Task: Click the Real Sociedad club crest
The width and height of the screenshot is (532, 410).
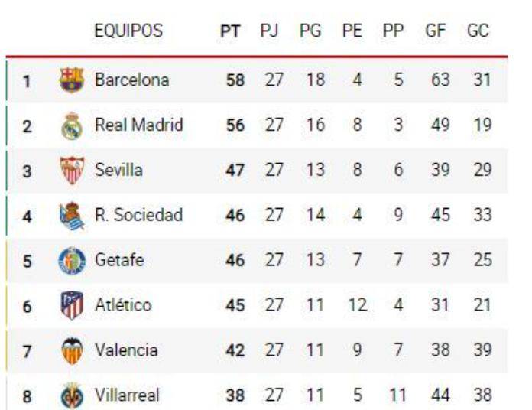Action: click(x=71, y=216)
